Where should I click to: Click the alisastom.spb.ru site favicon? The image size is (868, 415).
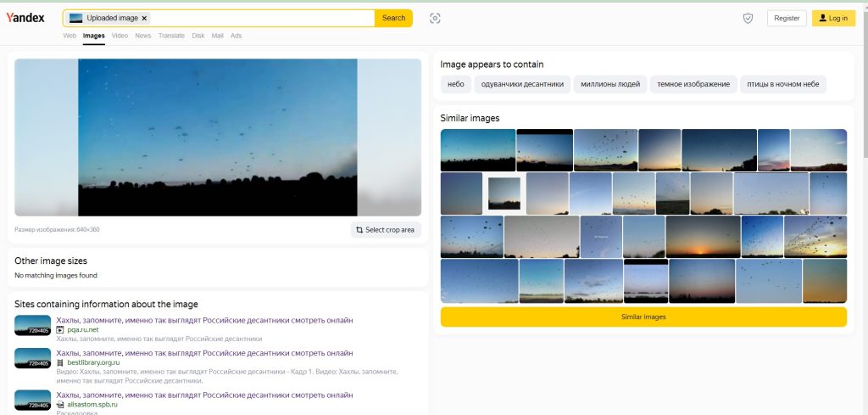[x=60, y=405]
